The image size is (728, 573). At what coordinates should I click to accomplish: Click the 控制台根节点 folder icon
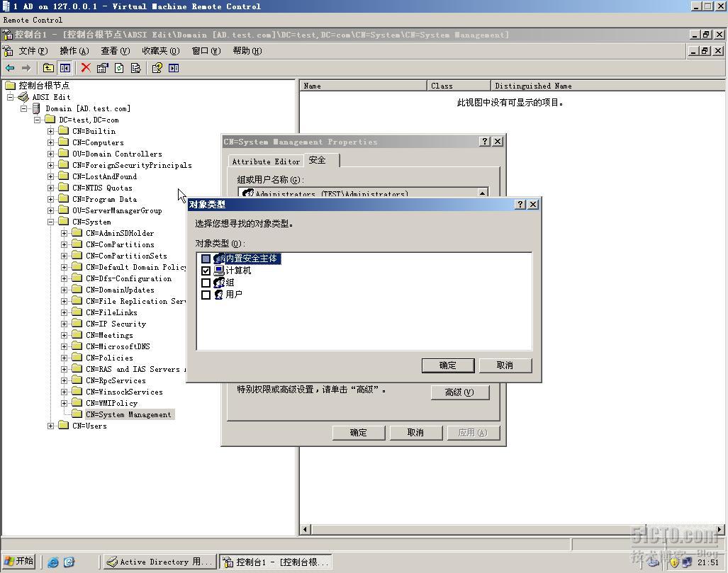tap(10, 86)
